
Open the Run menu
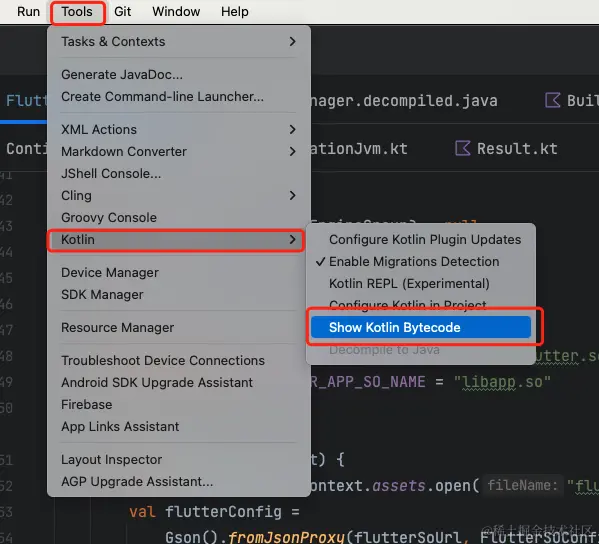pos(28,11)
